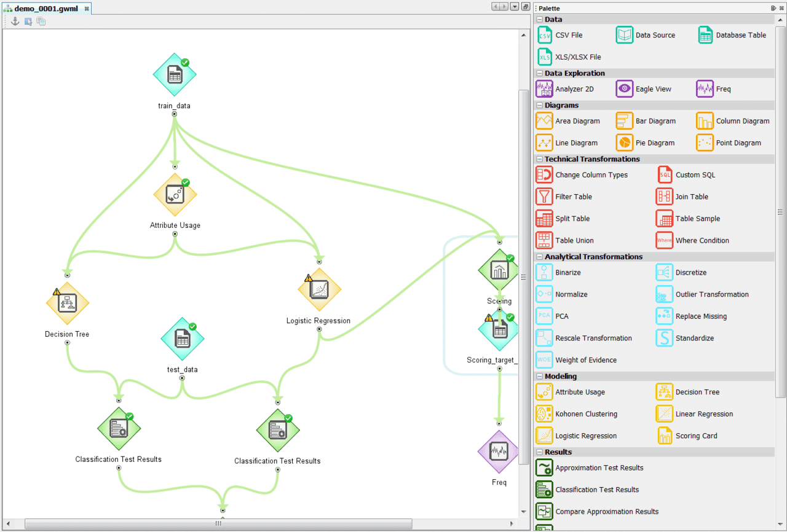The height and width of the screenshot is (532, 787).
Task: Open the document list dropdown arrow
Action: coord(515,7)
